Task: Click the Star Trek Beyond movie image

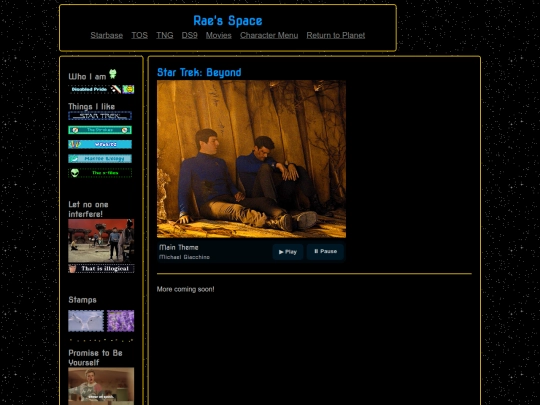Action: pos(251,159)
